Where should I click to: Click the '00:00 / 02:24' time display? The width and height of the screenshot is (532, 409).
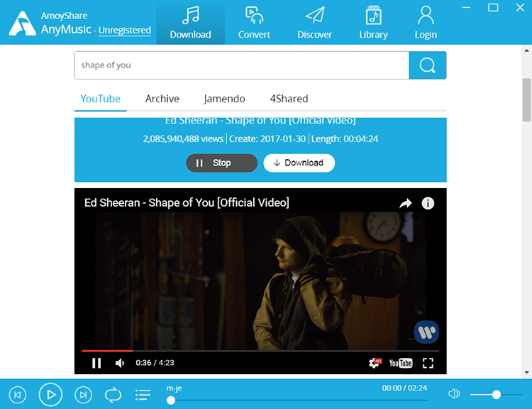click(404, 388)
